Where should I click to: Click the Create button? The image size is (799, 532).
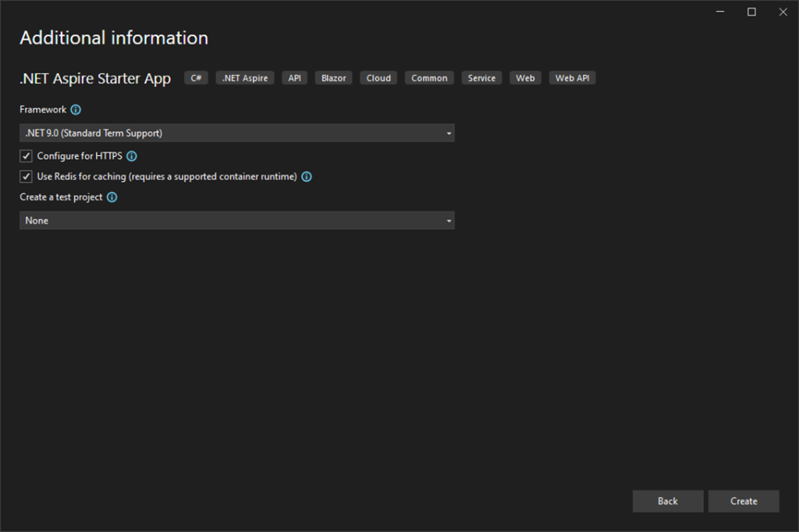743,501
